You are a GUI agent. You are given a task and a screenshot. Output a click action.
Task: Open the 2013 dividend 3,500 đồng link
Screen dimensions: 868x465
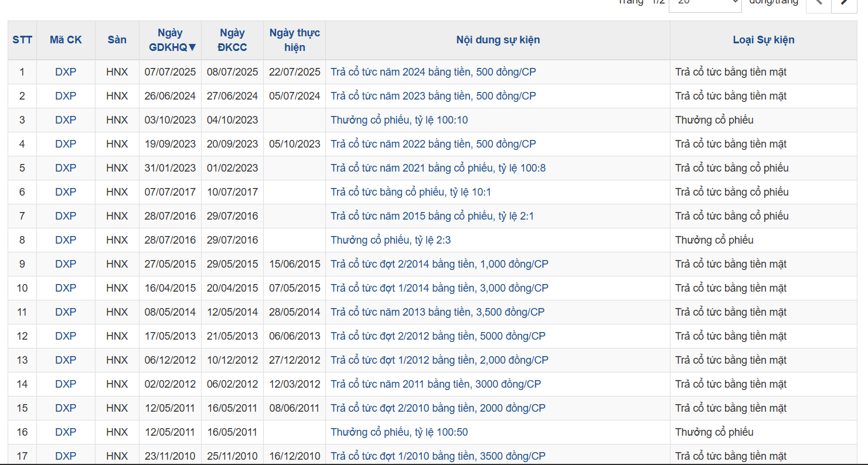437,312
